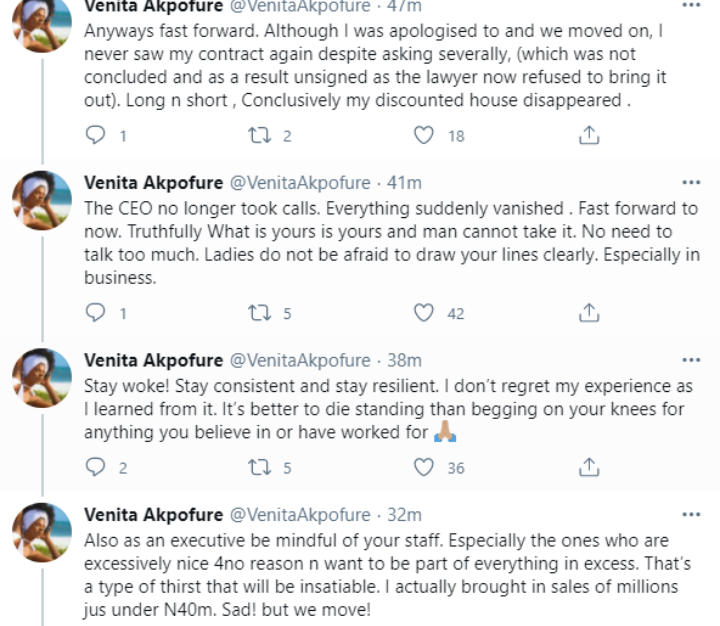This screenshot has height=626, width=720.
Task: Open more options on the 32m tweet
Action: coord(691,515)
